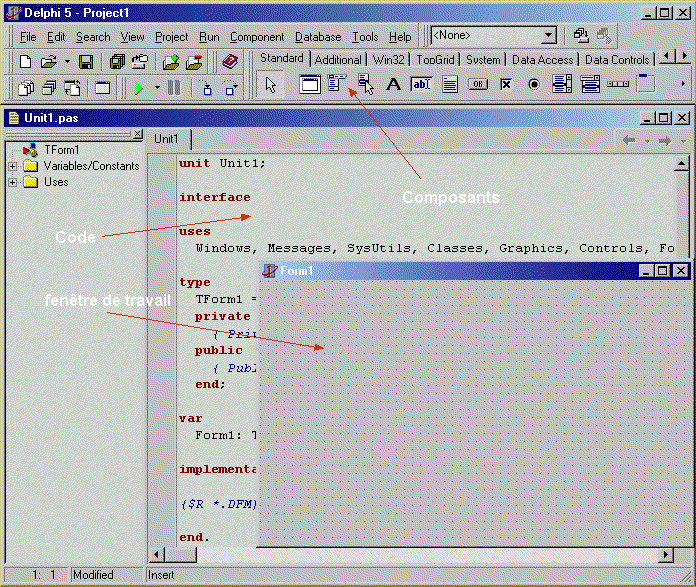Open the Project menu
This screenshot has width=696, height=587.
pos(171,37)
